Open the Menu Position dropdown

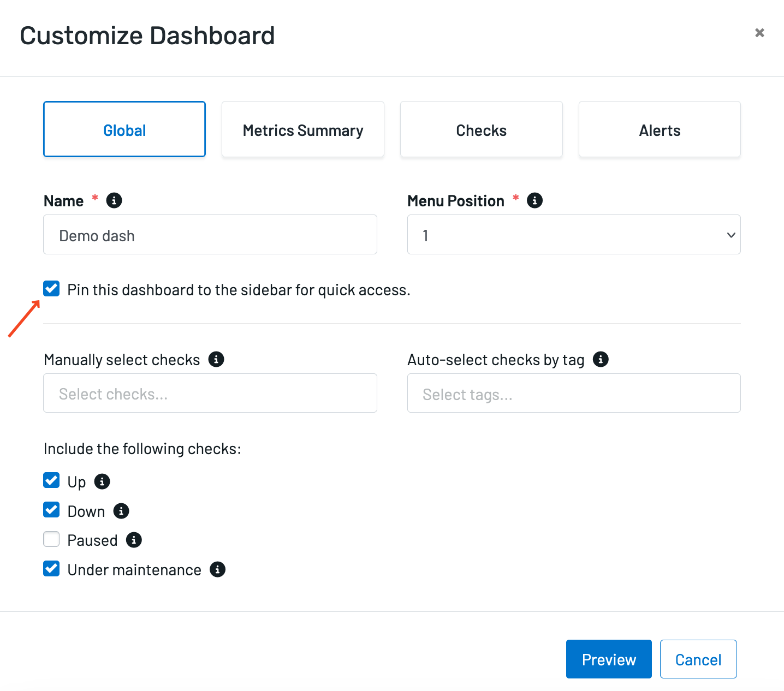574,235
